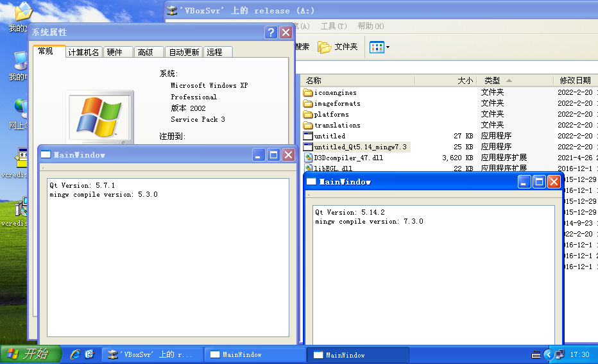Click the help question mark in System Properties
The height and width of the screenshot is (364, 598).
tap(271, 33)
